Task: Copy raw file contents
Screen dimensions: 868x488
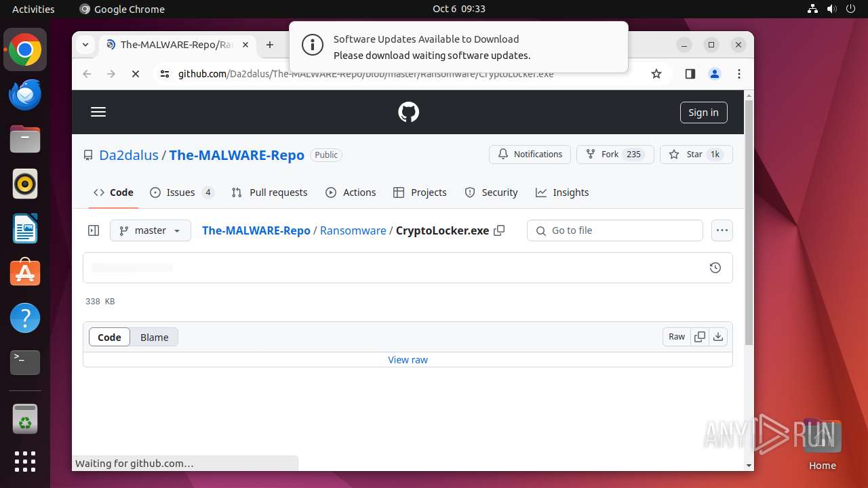Action: click(700, 337)
